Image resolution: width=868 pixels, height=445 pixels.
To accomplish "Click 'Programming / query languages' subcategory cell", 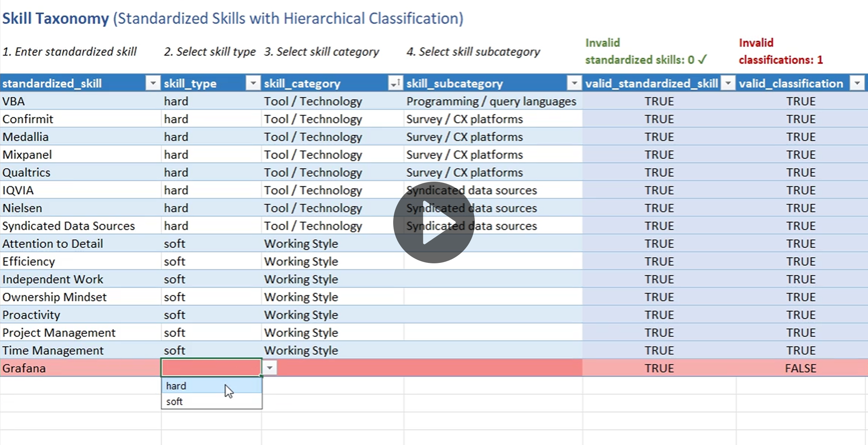I will click(493, 101).
